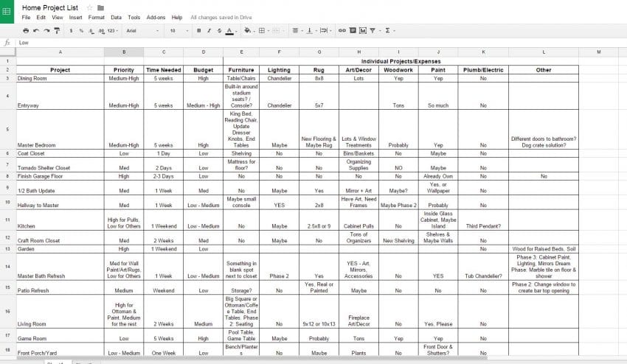627x364 pixels.
Task: Select the 9x12 or 10x13 rug cell
Action: (x=319, y=312)
